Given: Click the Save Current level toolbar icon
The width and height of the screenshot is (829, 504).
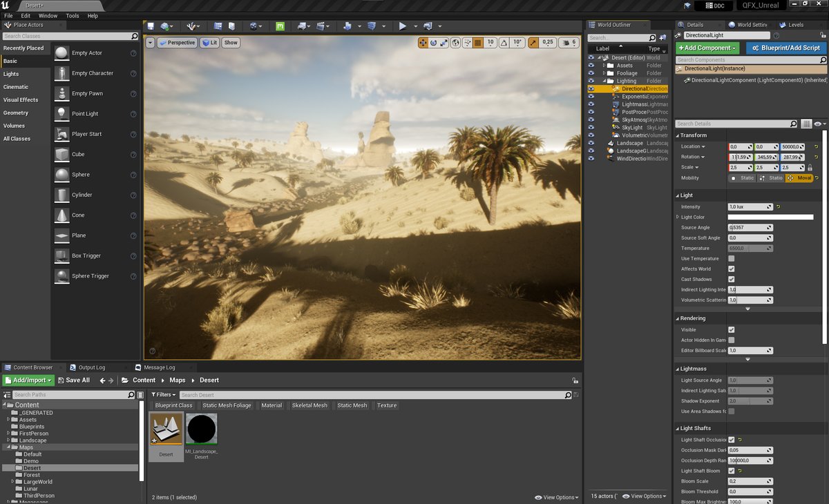Looking at the screenshot, I should (x=151, y=26).
